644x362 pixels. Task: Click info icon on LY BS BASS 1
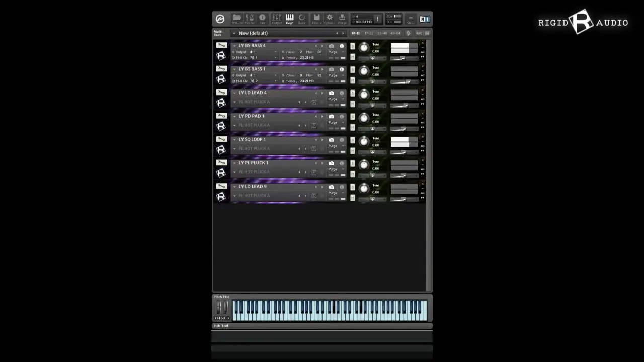(x=342, y=69)
